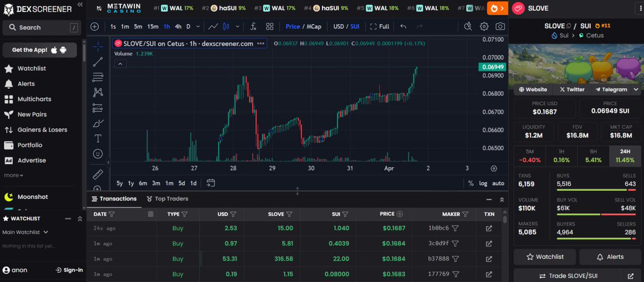Switch to the Transactions tab
Viewport: 644px width, 282px height.
[x=114, y=199]
